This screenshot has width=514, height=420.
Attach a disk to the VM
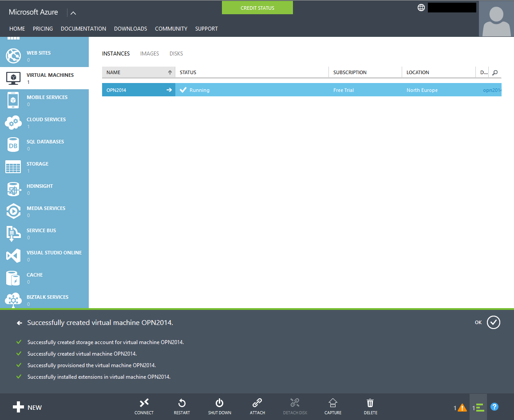pyautogui.click(x=257, y=407)
